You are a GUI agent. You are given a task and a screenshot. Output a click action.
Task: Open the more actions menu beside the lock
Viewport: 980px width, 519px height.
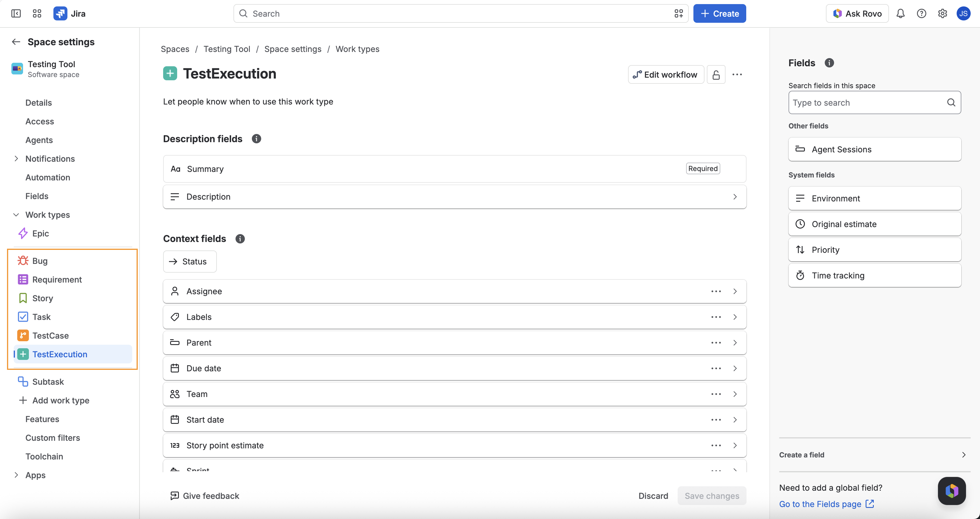[x=737, y=74]
